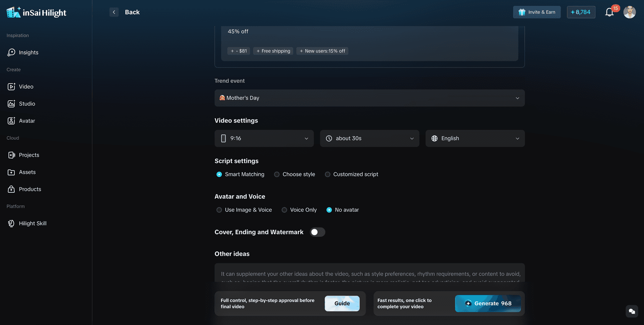The image size is (644, 325).
Task: Select Smart Matching script option
Action: click(x=240, y=174)
